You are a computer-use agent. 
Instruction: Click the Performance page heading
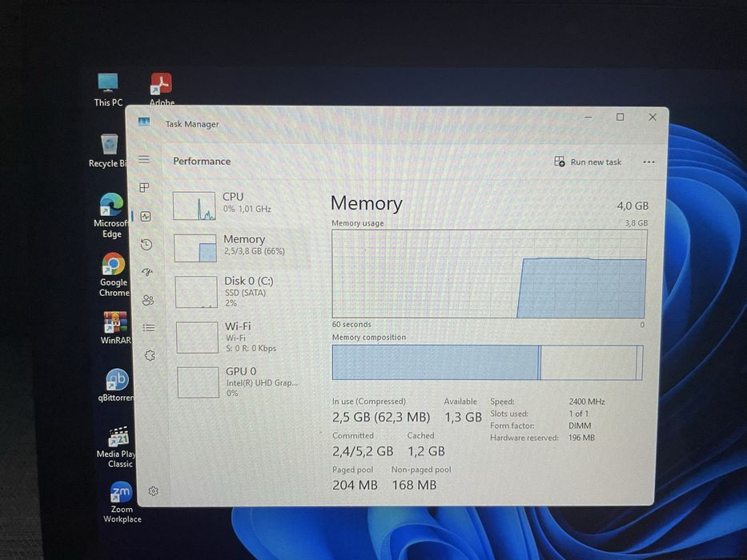[202, 161]
